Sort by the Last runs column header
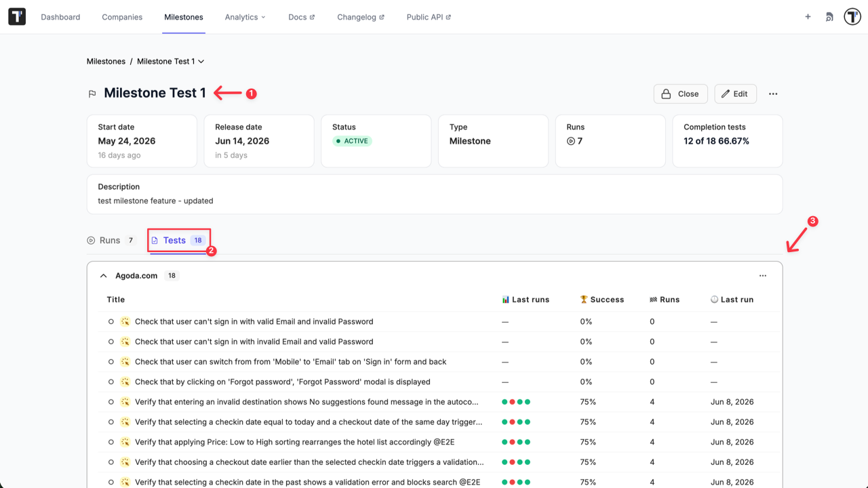This screenshot has width=868, height=488. tap(526, 300)
